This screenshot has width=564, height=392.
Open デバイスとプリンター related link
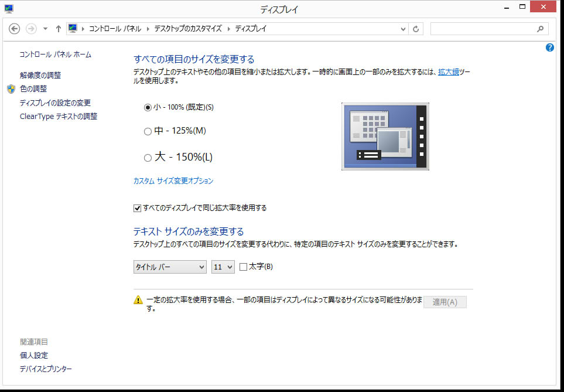coord(46,369)
